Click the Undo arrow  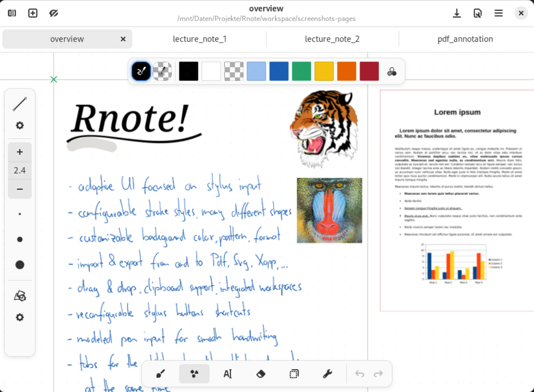[359, 374]
